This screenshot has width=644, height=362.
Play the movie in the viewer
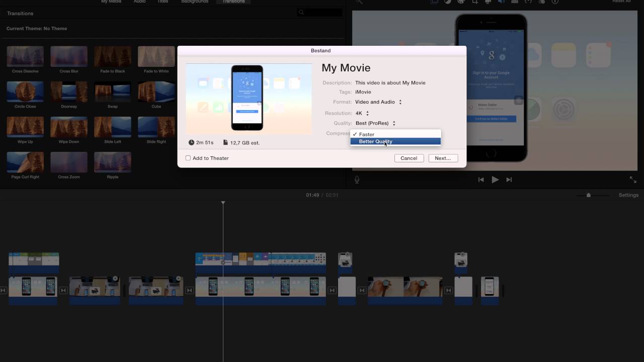(495, 179)
